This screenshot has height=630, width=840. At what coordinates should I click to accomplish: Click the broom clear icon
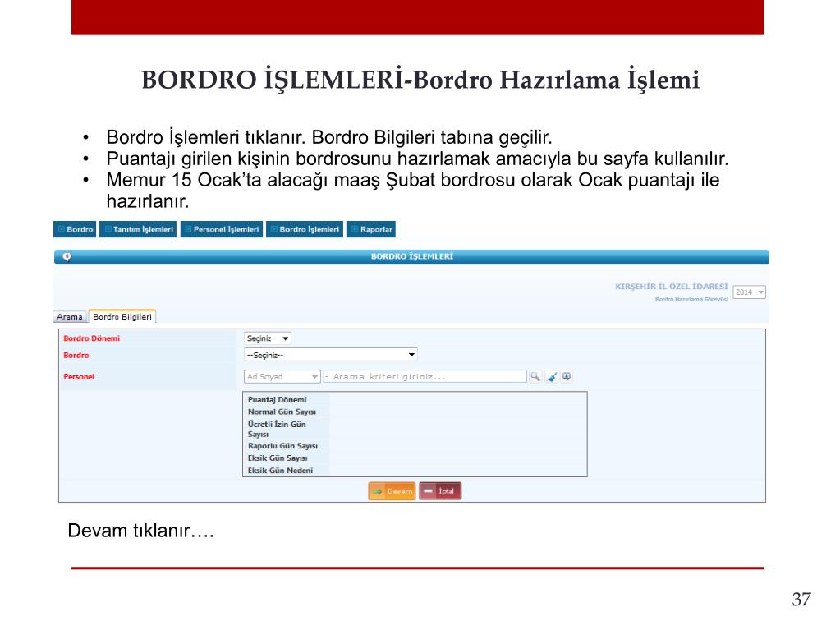point(551,377)
